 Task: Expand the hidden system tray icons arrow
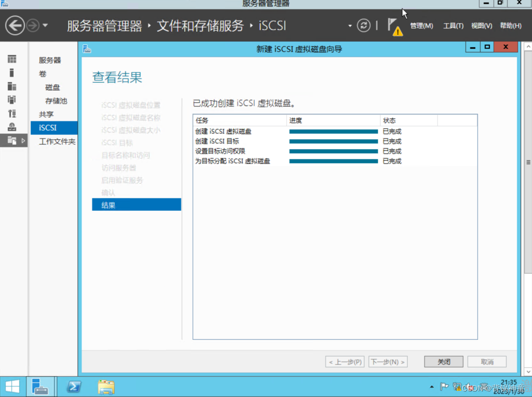(x=431, y=387)
